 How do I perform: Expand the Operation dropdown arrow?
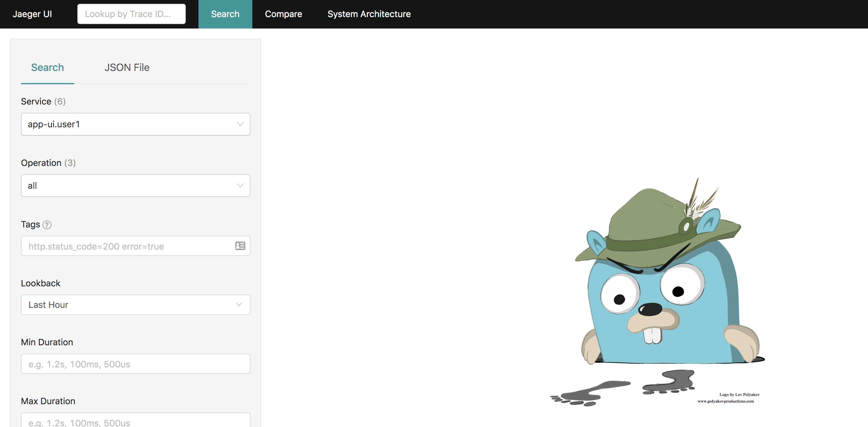point(240,186)
